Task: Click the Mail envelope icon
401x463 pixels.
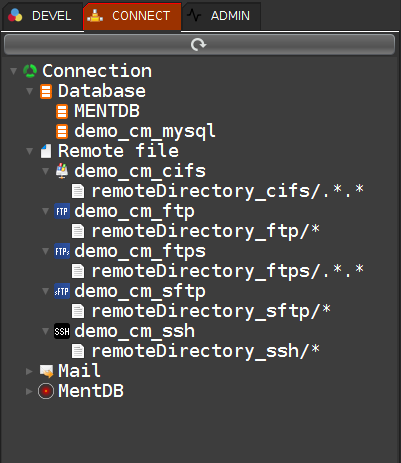Action: click(46, 371)
